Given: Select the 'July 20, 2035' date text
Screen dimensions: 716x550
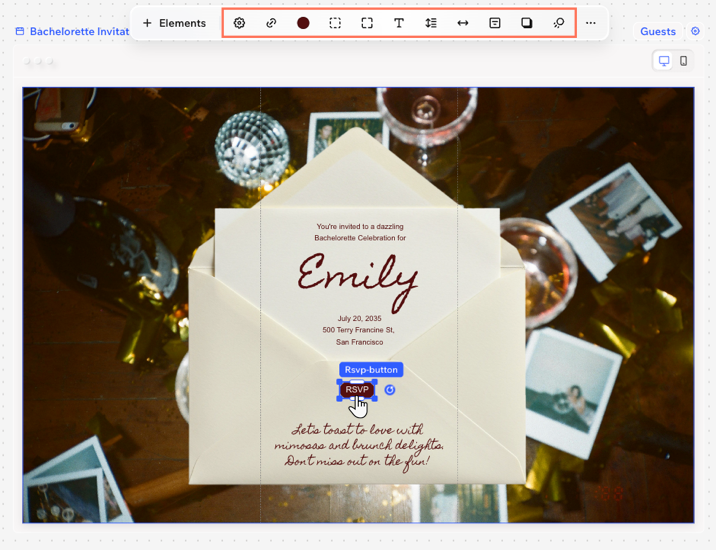Looking at the screenshot, I should (359, 318).
